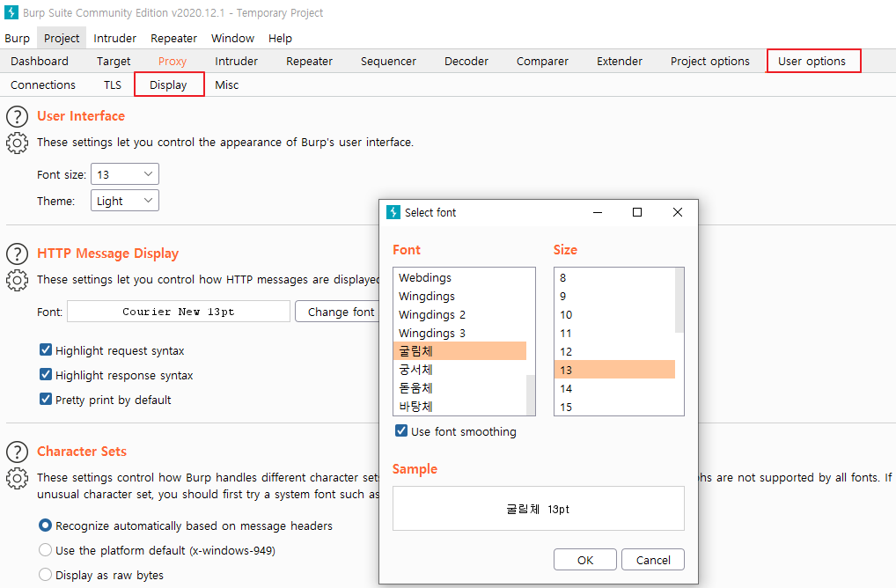
Task: Switch to the Intruder tab
Action: 237,61
